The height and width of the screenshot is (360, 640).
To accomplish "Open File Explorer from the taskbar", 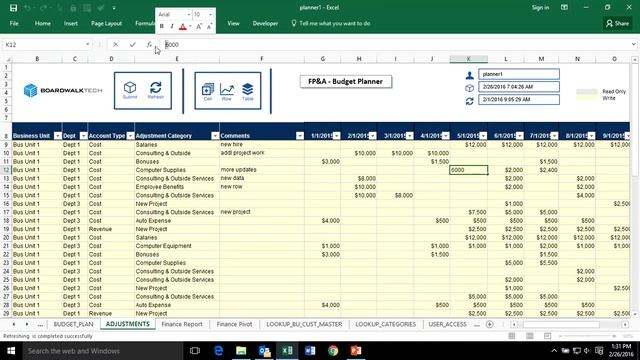I will pos(241,351).
